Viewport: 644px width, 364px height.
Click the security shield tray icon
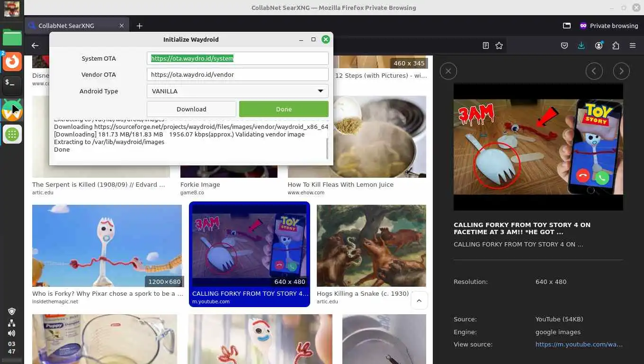click(12, 311)
